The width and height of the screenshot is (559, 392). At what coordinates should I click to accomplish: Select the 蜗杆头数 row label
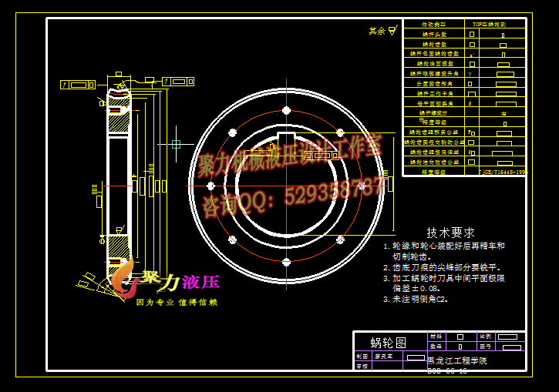(434, 35)
